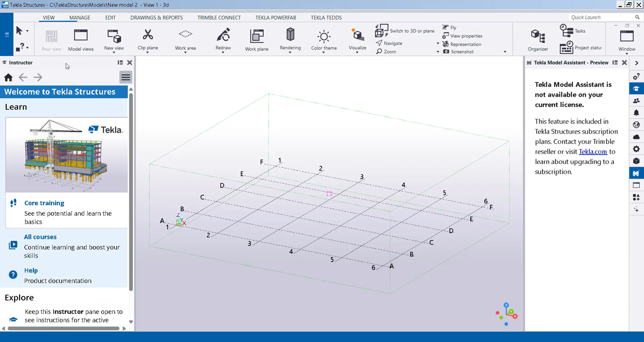
Task: Go to Instructor home page
Action: click(x=8, y=77)
